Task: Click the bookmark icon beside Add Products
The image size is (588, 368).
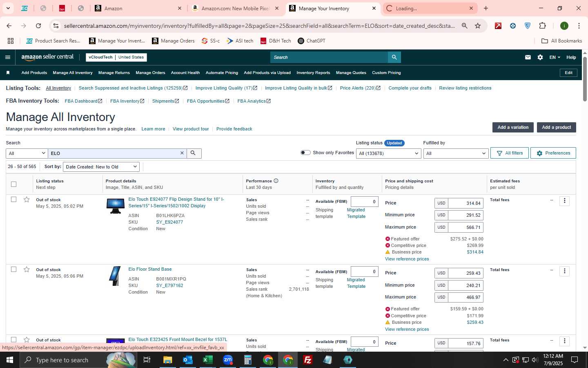Action: [8, 73]
